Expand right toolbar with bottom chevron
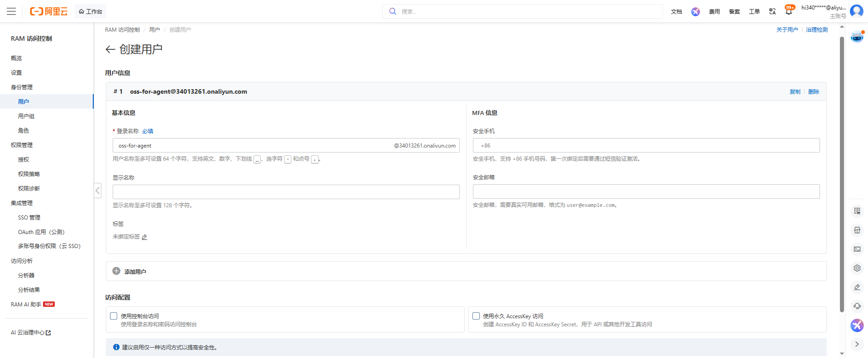868x358 pixels. 857,344
